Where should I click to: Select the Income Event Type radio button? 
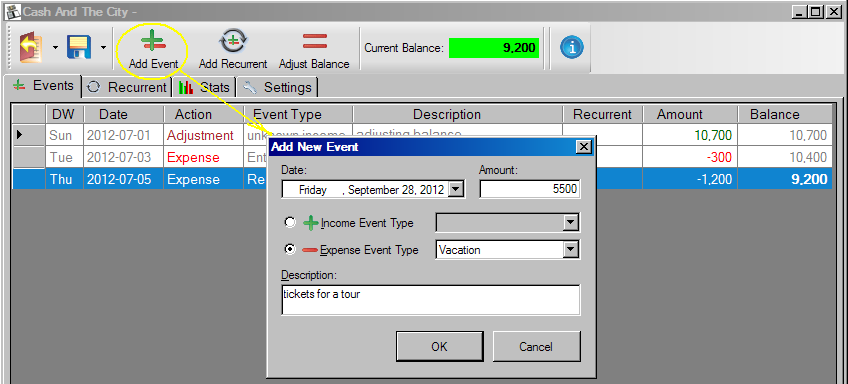[290, 222]
